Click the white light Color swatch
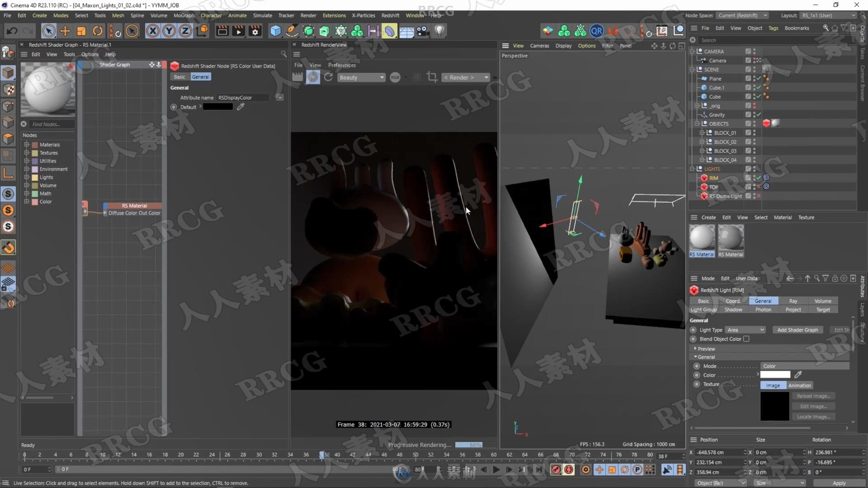The width and height of the screenshot is (868, 488). 775,375
